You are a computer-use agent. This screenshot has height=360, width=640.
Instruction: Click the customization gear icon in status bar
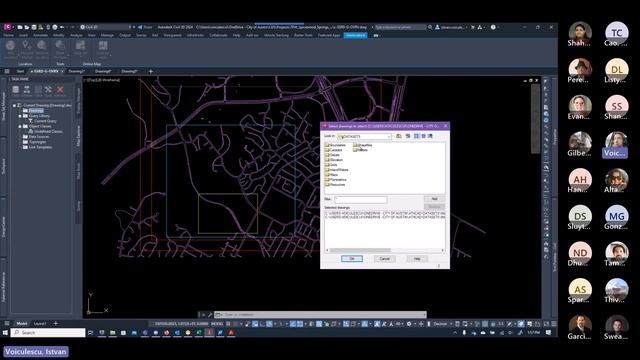click(x=409, y=324)
